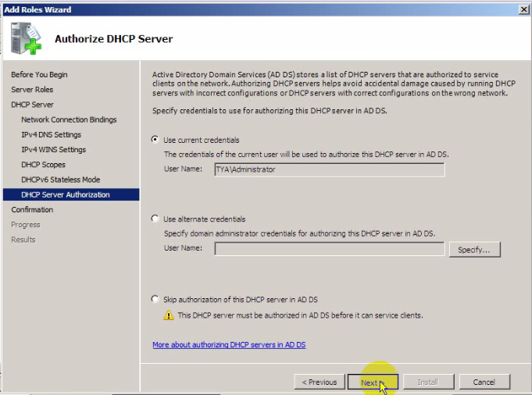Viewport: 532px width, 395px height.
Task: Click the Previous button
Action: pos(320,382)
